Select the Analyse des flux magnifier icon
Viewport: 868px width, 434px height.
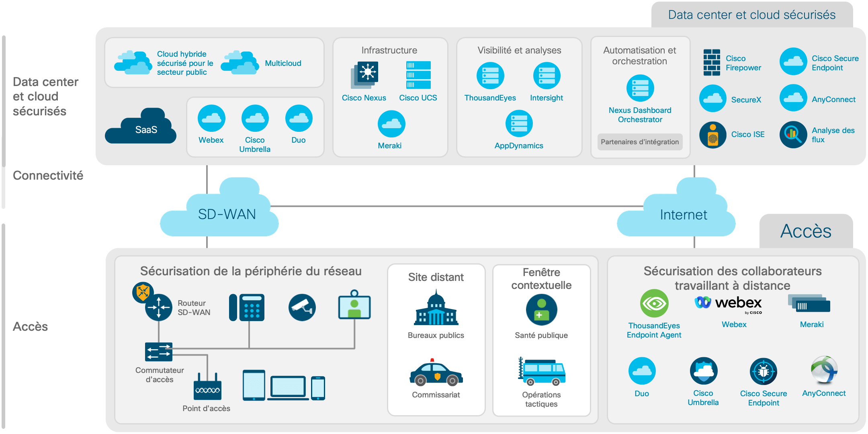(793, 135)
